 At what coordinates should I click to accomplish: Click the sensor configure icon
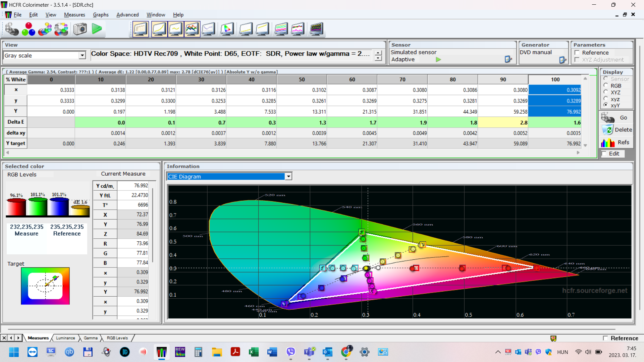(508, 59)
